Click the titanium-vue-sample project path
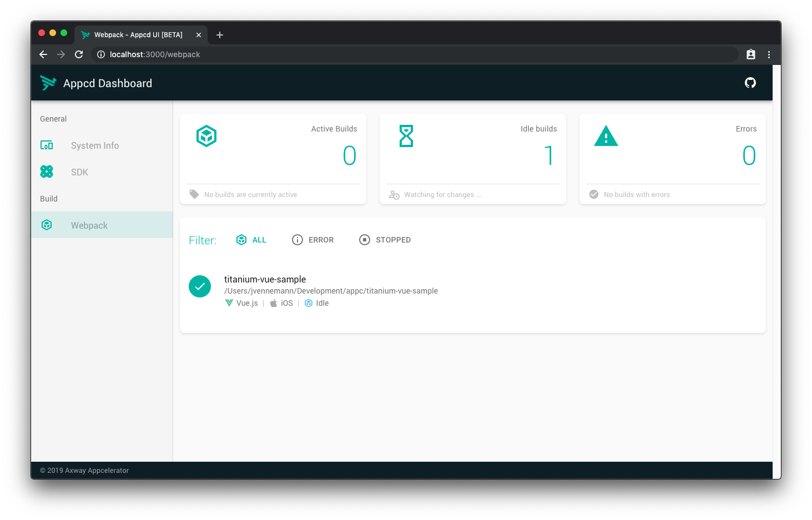Viewport: 812px width, 520px height. click(x=331, y=291)
